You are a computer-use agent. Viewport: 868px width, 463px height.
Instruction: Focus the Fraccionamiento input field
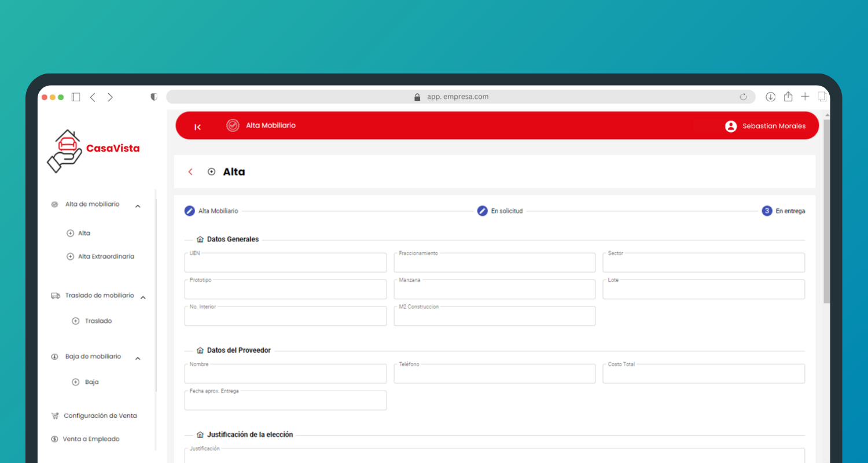point(494,263)
